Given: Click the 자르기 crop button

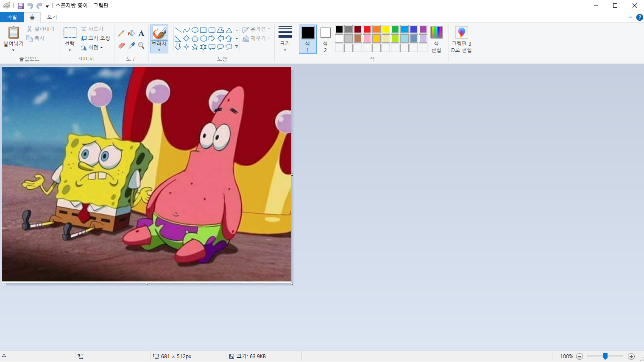Looking at the screenshot, I should tap(92, 29).
